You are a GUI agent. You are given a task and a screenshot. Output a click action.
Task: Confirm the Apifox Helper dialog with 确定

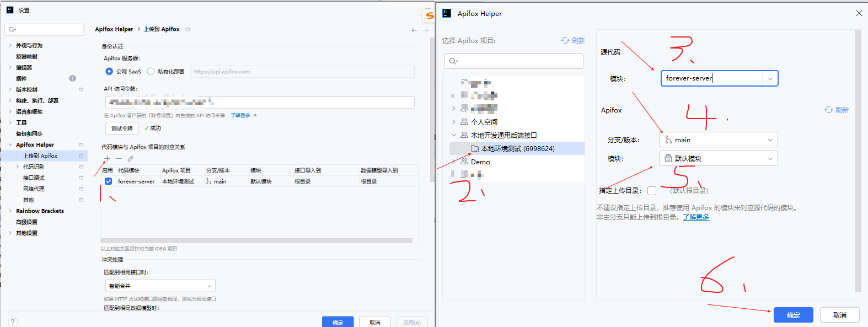click(x=794, y=315)
